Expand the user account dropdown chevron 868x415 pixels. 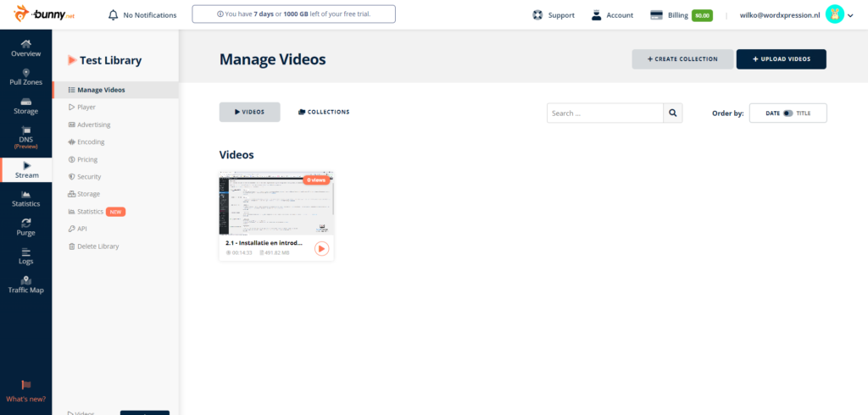point(851,15)
